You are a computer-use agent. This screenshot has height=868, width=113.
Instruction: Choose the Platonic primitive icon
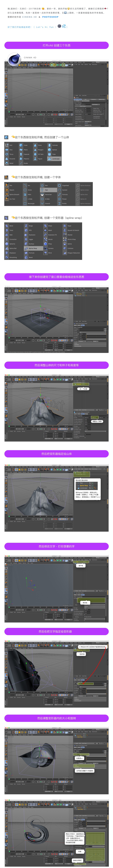coord(21,159)
